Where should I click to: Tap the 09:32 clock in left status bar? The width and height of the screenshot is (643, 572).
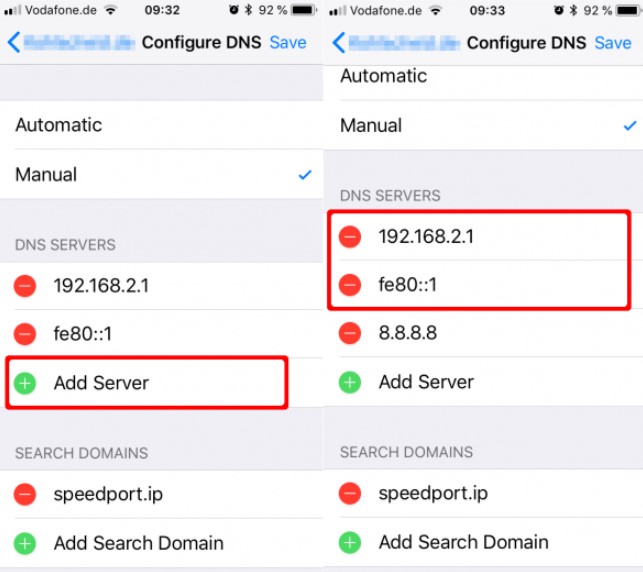coord(162,10)
